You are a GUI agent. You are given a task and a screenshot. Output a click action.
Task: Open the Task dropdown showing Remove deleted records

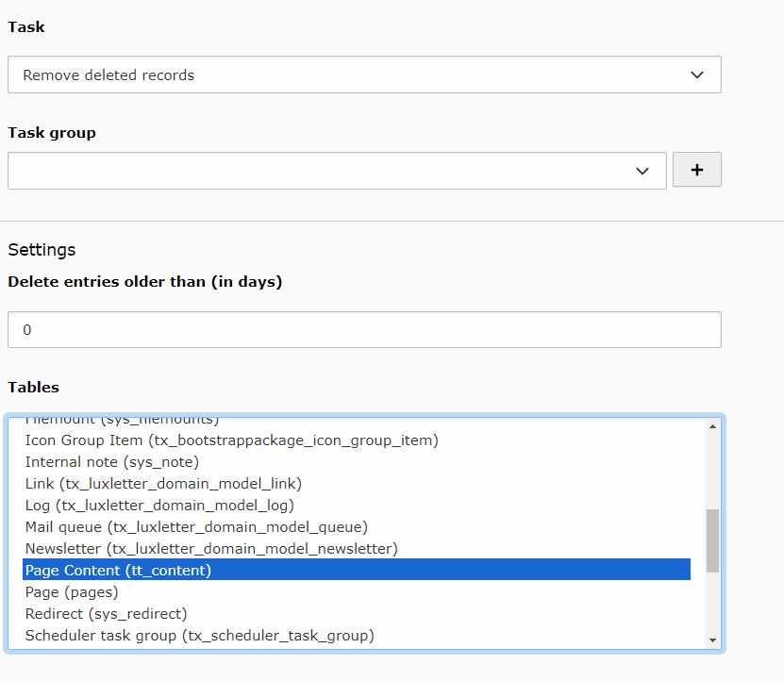click(363, 75)
